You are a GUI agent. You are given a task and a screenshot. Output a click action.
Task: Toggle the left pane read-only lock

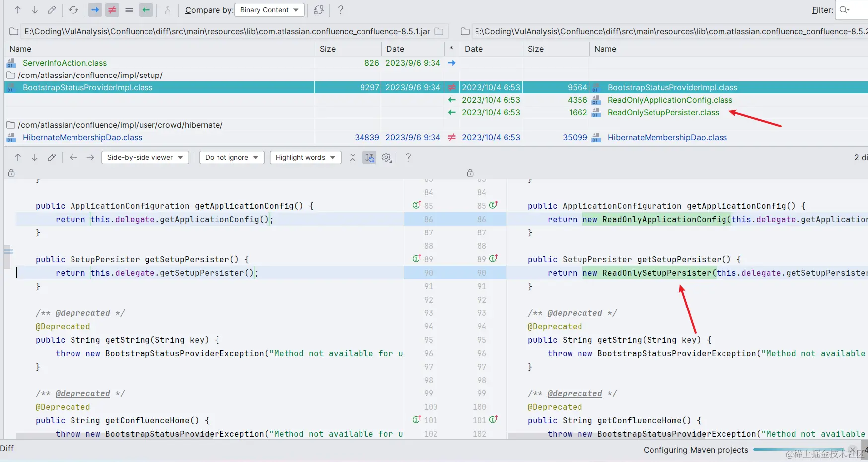click(x=11, y=173)
